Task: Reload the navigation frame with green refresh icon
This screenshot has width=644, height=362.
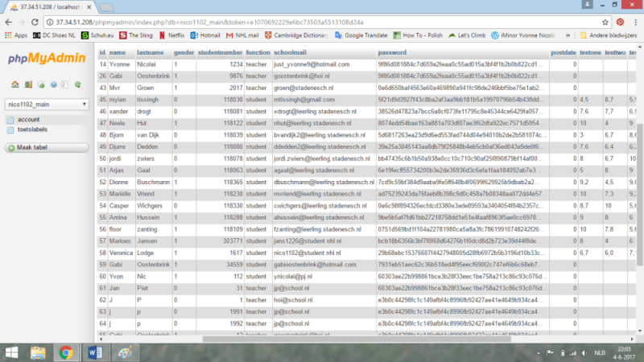Action: pos(77,84)
